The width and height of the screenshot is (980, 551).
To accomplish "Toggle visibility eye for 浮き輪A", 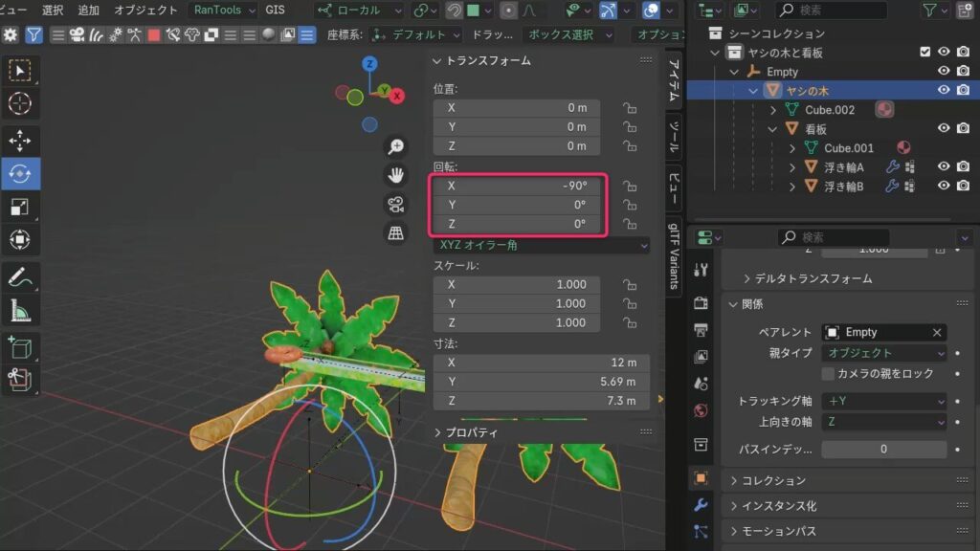I will (944, 166).
